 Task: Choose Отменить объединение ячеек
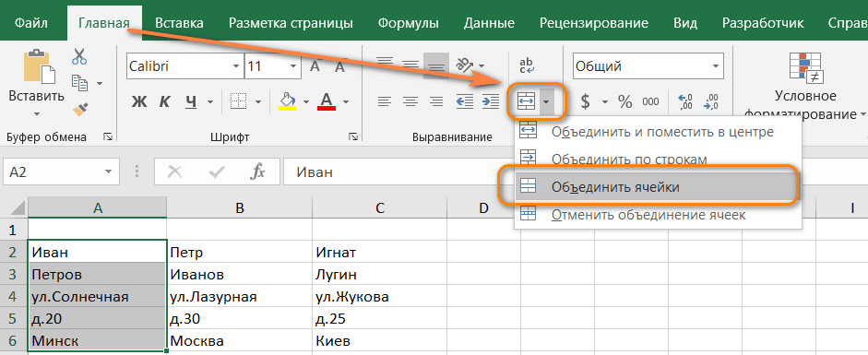659,215
